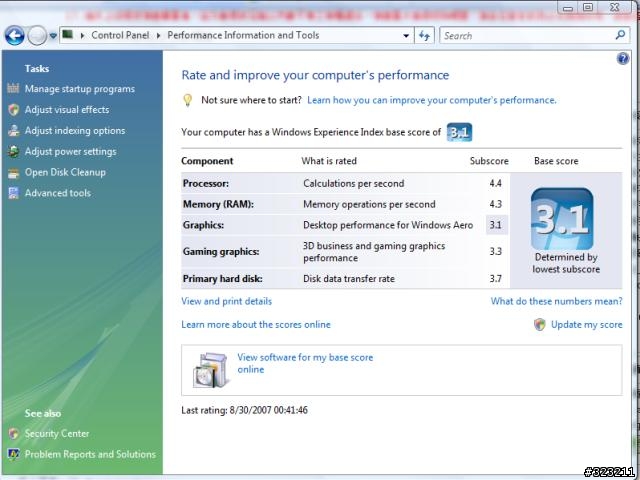Select the Primary hard disk row label
The image size is (640, 480).
tap(222, 279)
